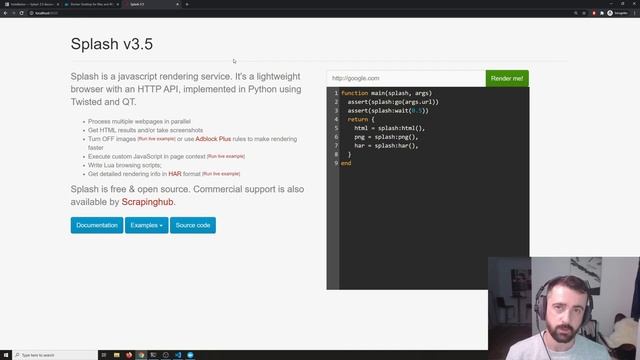640x360 pixels.
Task: Close the Docker Desktop browser tab
Action: 118,4
